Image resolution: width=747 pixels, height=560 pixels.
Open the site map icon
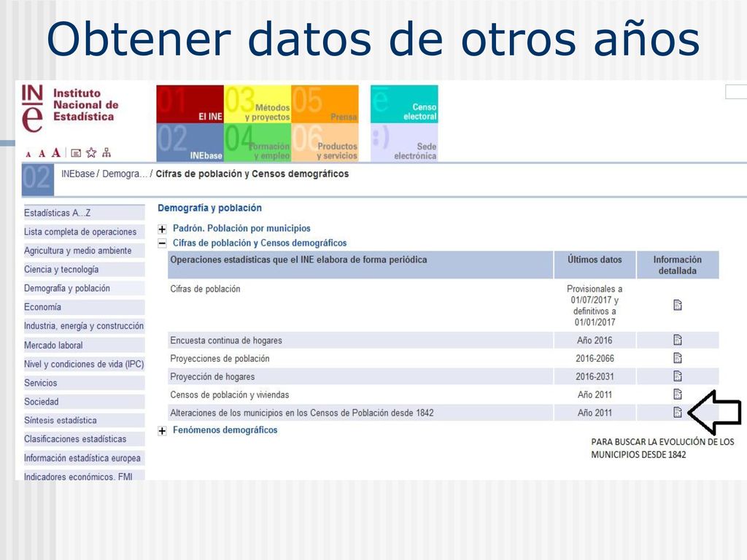tap(107, 152)
